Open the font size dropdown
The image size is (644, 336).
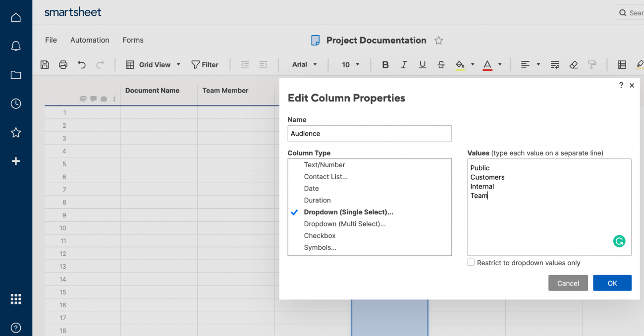(x=350, y=64)
